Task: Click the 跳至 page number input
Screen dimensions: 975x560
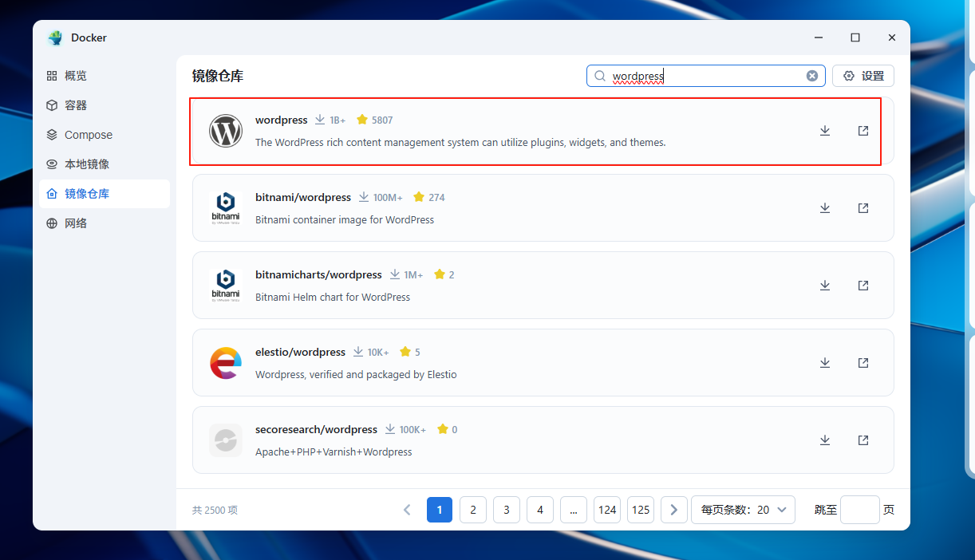Action: (860, 510)
